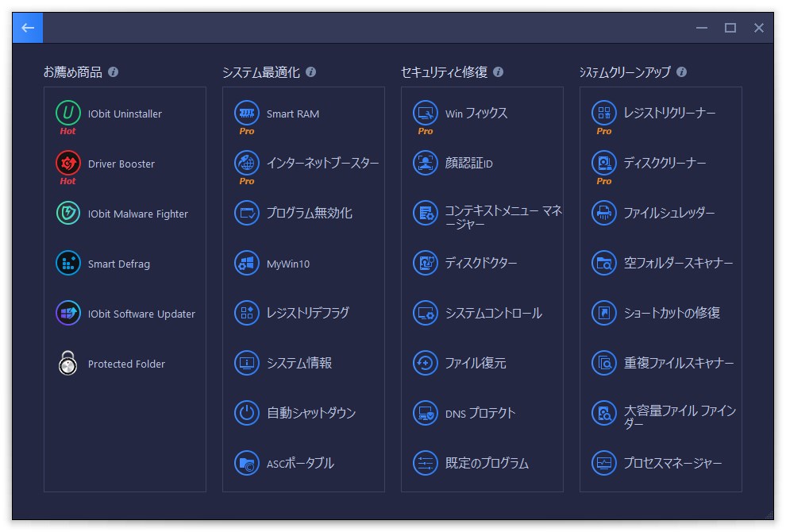Click the ディスクドクター label text
786x532 pixels.
pos(480,264)
